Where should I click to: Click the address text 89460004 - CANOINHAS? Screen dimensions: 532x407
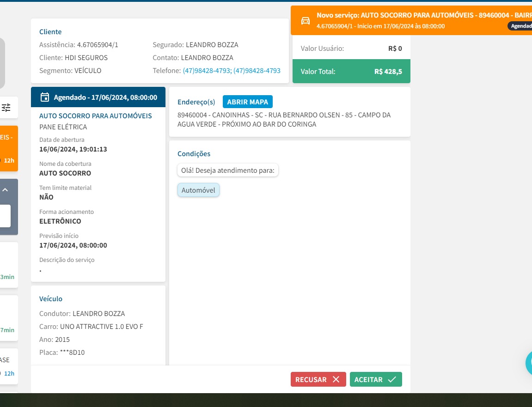(x=284, y=119)
